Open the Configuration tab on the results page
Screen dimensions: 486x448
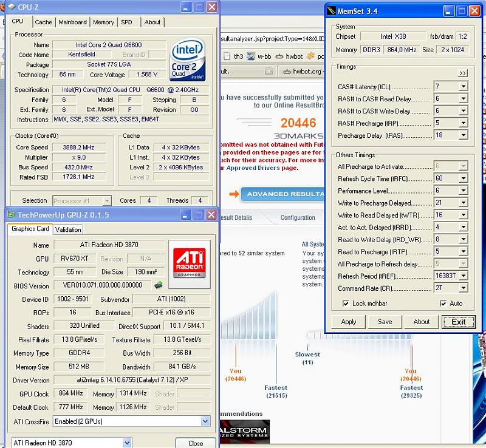tap(298, 217)
